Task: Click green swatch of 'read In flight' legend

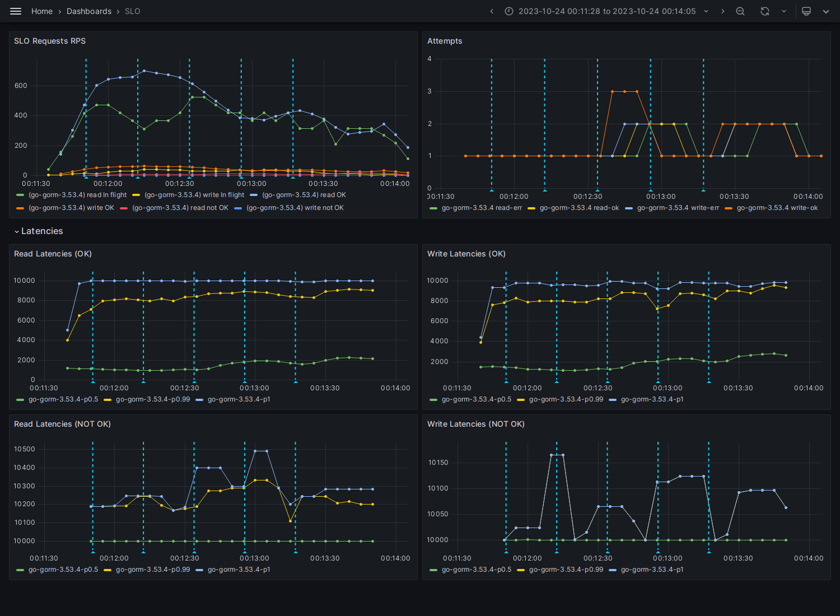Action: (x=20, y=195)
